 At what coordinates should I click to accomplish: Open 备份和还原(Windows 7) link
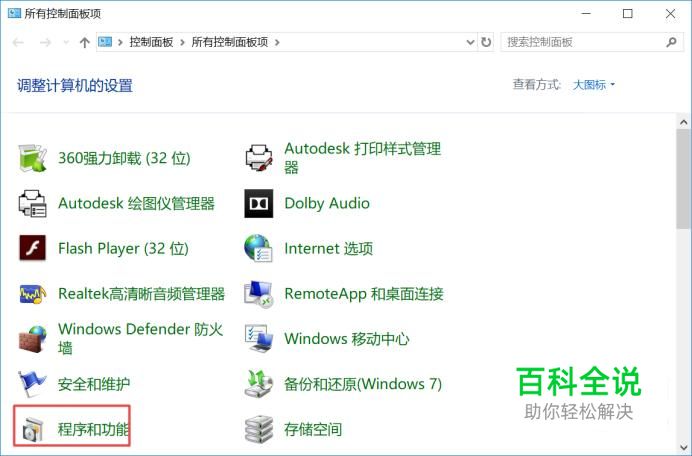point(363,384)
